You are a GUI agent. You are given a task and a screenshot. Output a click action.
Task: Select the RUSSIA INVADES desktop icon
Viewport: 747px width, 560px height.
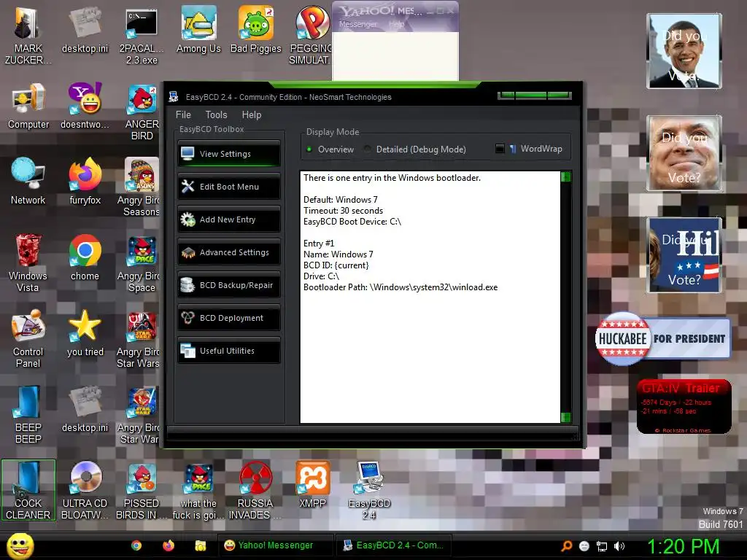(x=255, y=490)
